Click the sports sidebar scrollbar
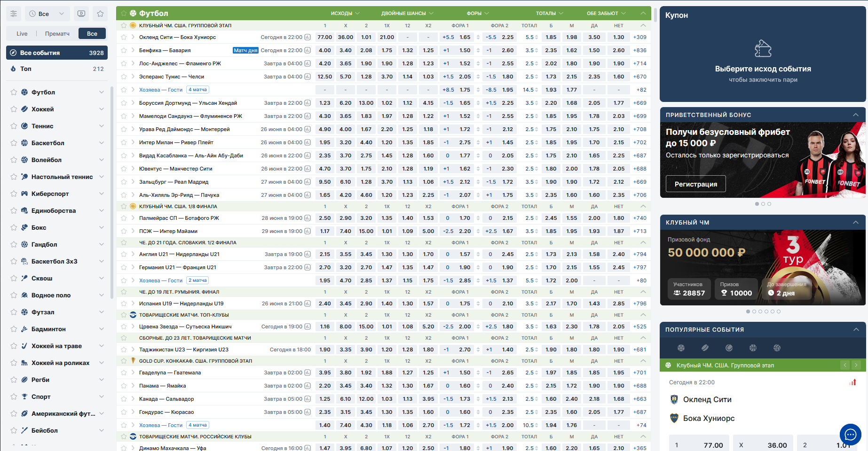Viewport: 868px width, 451px height. [112, 193]
